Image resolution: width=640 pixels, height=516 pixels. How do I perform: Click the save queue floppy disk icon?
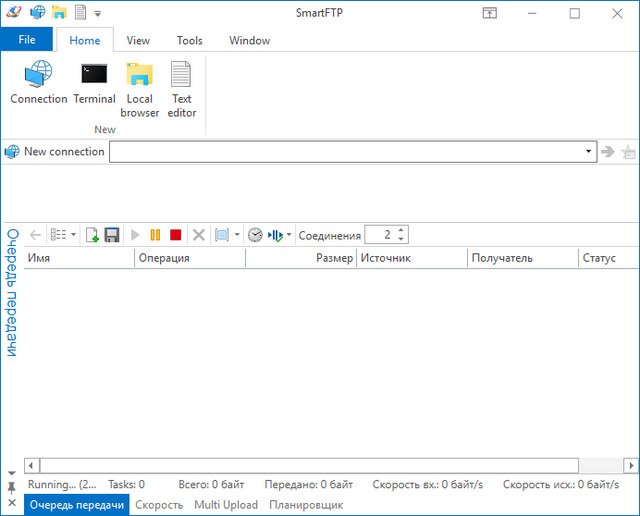(112, 235)
